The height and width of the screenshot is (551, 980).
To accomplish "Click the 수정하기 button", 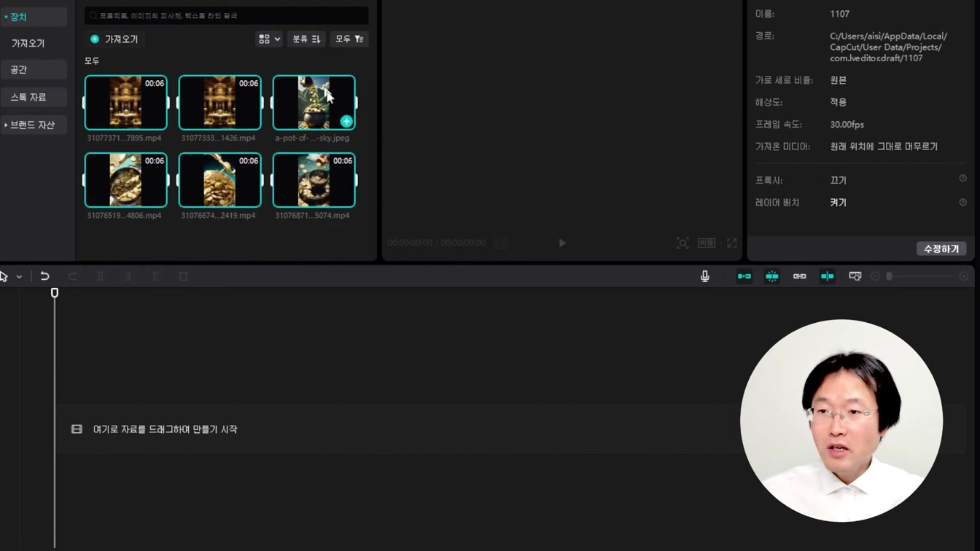I will [x=941, y=249].
